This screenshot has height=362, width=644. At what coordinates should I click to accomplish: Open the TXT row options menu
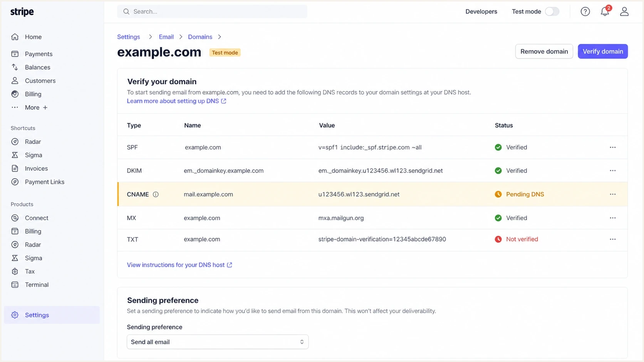click(612, 239)
